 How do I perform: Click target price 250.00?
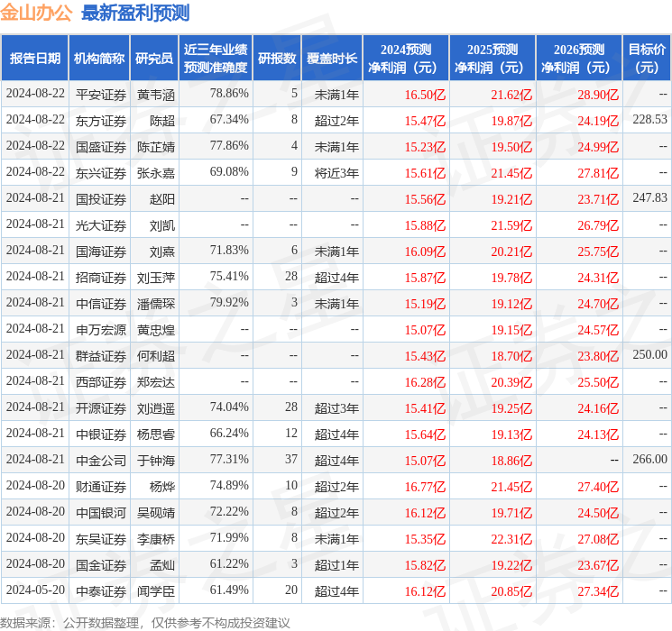tap(649, 354)
